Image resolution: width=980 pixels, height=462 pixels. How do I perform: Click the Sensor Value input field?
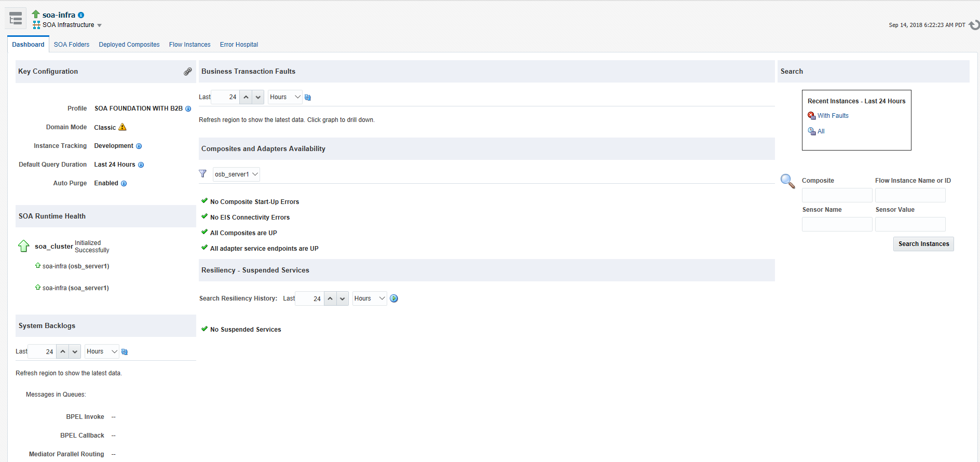click(910, 224)
